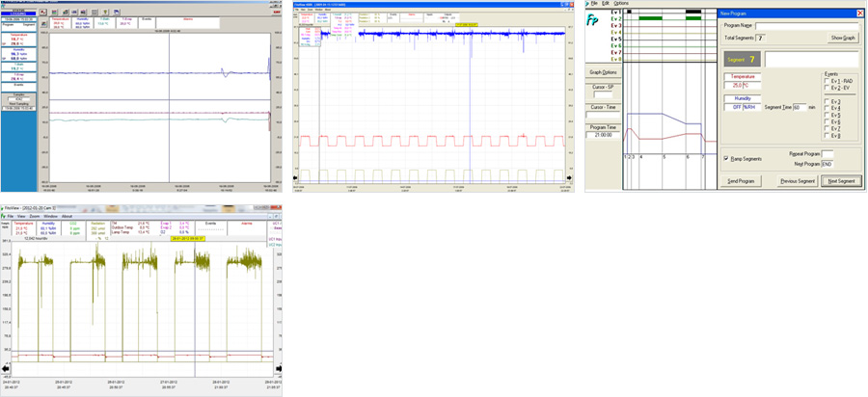868x397 pixels.
Task: Click the colored bars icon in top-left toolbar
Action: point(54,13)
